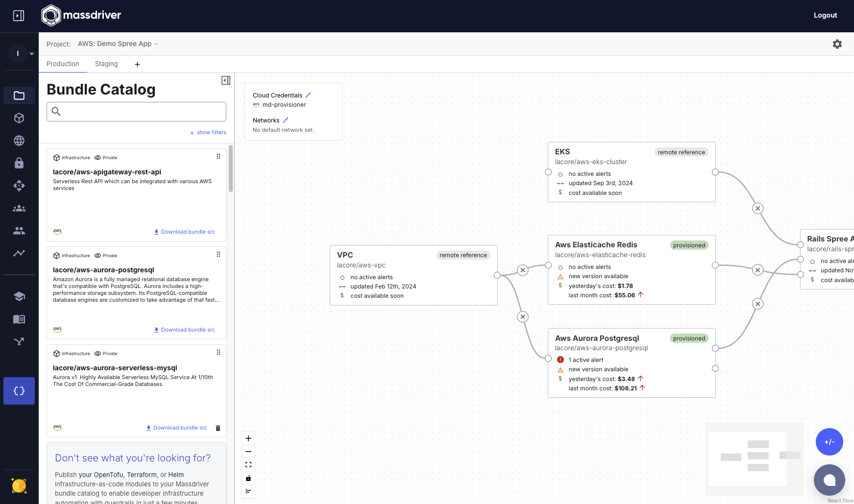854x504 pixels.
Task: Select the EKS node title
Action: tap(562, 151)
